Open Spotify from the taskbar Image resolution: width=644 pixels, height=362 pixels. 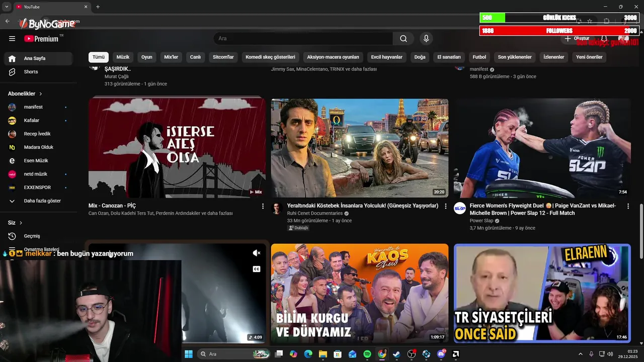[x=367, y=354]
